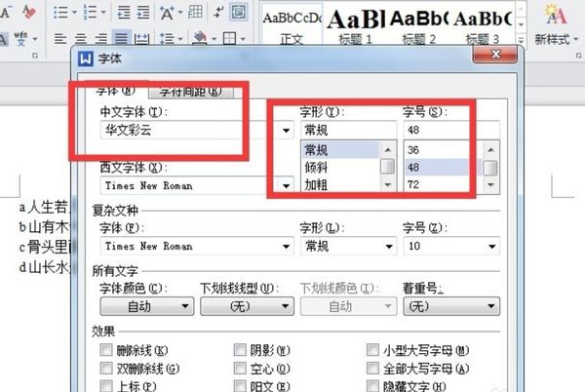
Task: Select the 字体 tab in the dialog
Action: coord(114,91)
